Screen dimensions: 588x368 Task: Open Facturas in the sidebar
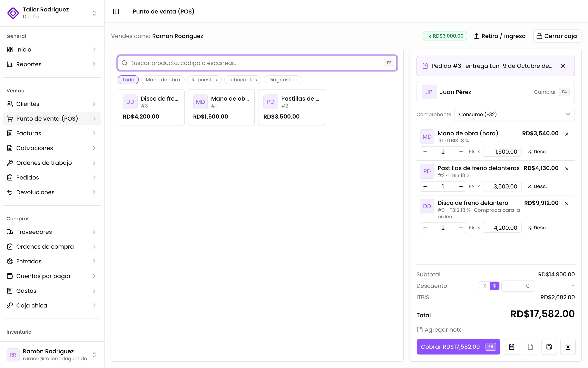pos(52,133)
